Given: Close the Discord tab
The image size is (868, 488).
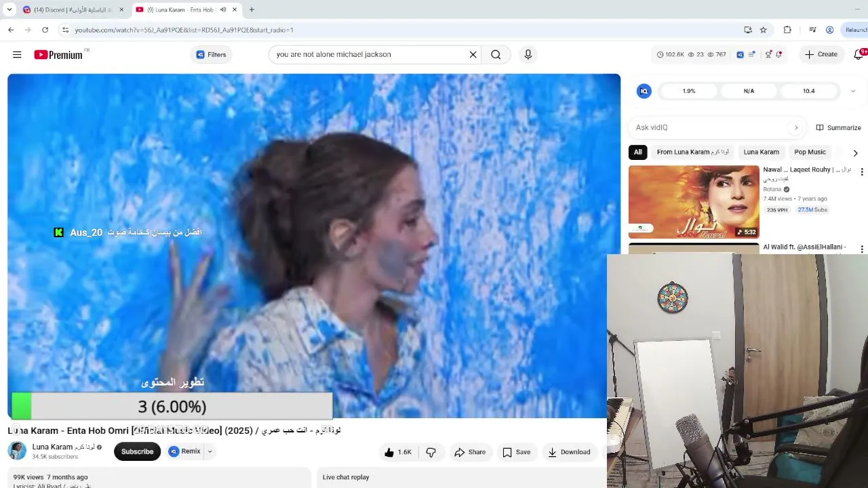Looking at the screenshot, I should [x=121, y=9].
